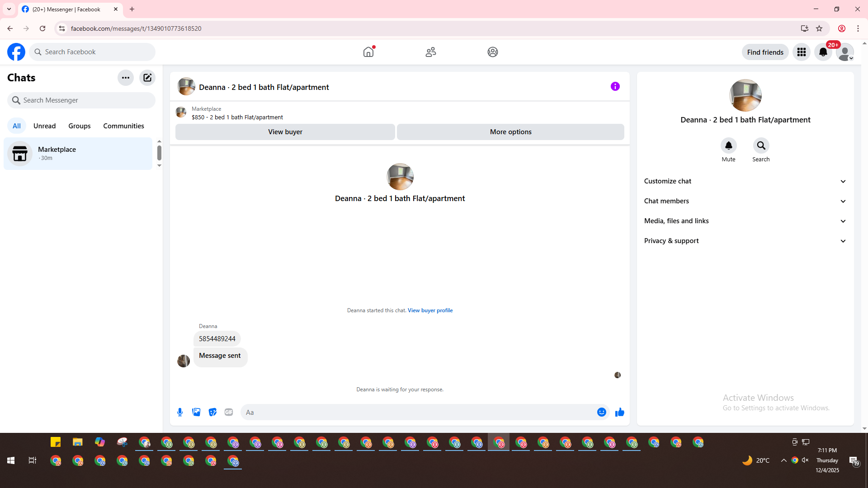Open the sticker picker icon
Screen dimensions: 868x488
click(x=212, y=412)
